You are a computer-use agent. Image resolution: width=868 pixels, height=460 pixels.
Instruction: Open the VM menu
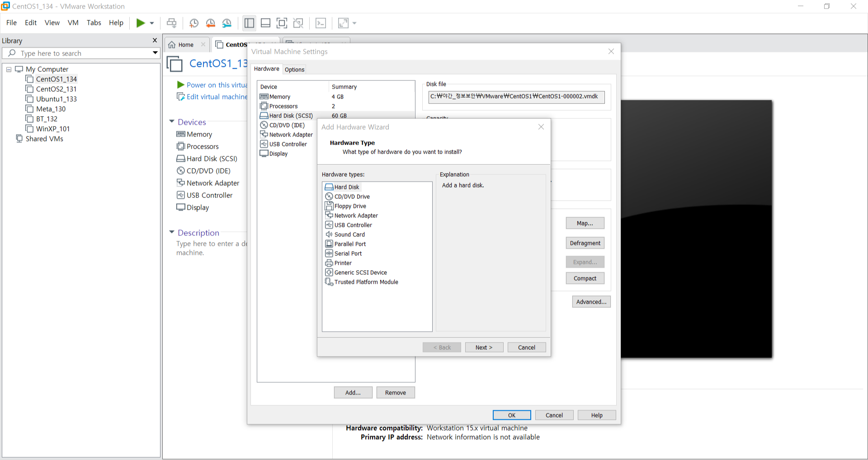tap(73, 23)
